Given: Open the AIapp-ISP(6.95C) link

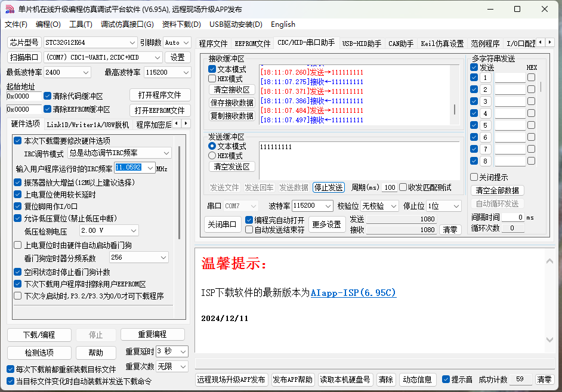Looking at the screenshot, I should tap(353, 293).
